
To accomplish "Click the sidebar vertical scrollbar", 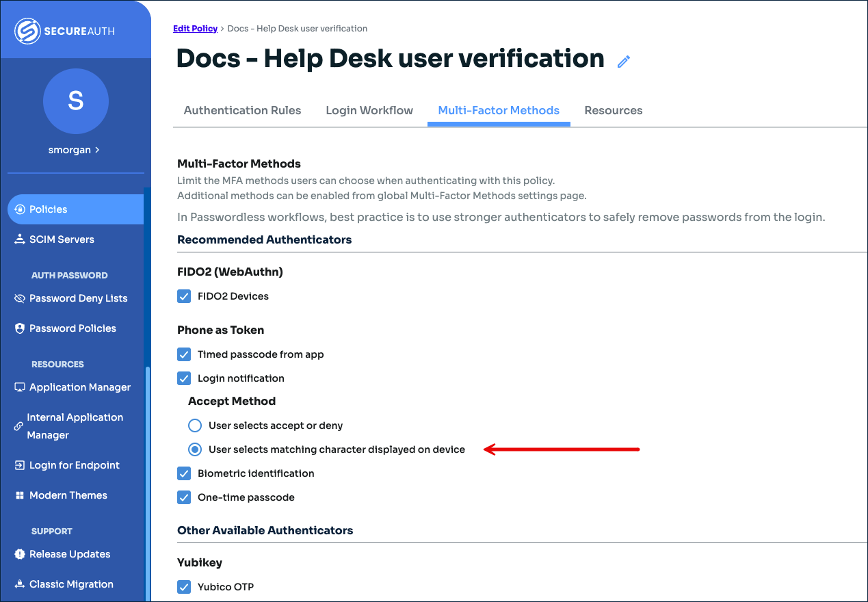I will click(x=146, y=484).
